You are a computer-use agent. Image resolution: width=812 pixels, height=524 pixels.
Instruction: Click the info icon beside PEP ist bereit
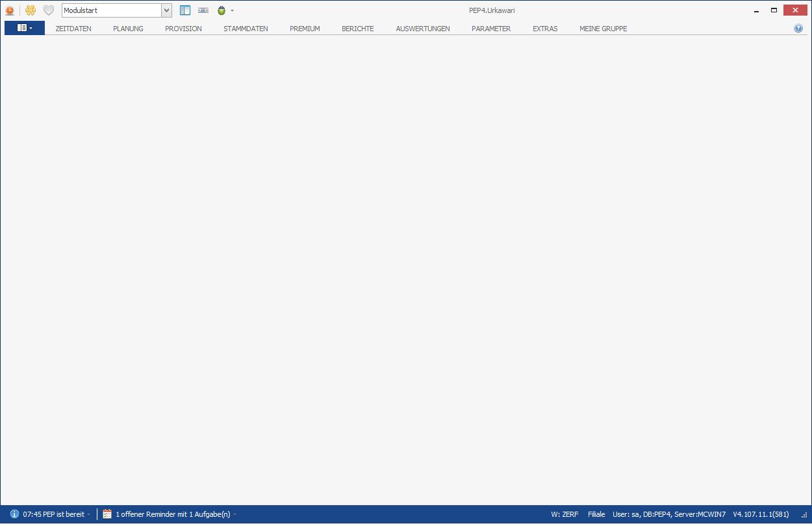14,514
